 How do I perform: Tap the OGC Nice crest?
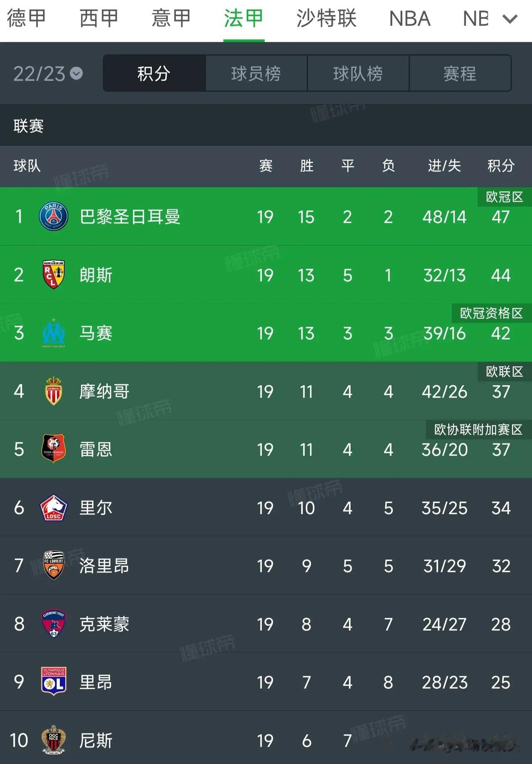coord(54,740)
